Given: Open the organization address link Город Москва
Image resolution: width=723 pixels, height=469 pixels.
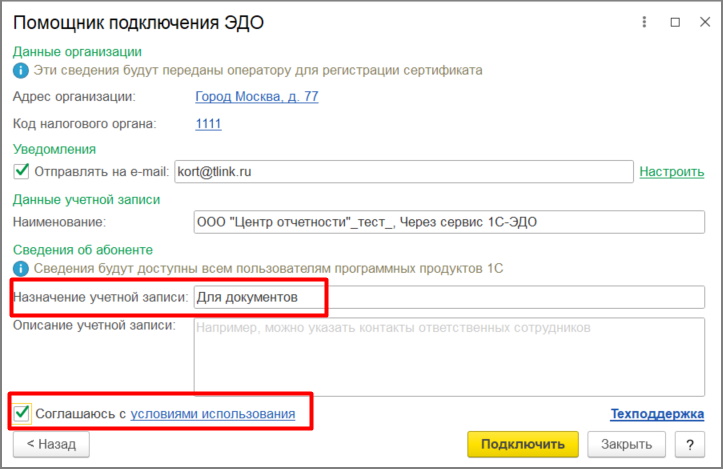Looking at the screenshot, I should click(257, 96).
